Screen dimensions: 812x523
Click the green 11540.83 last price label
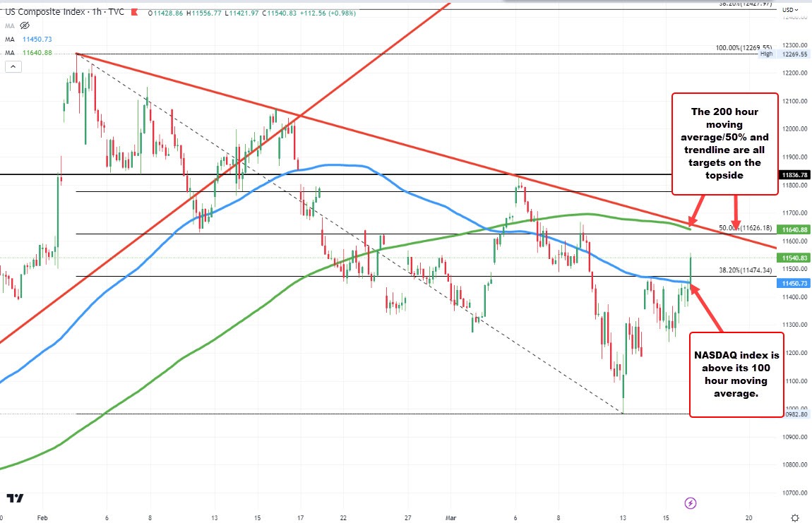pos(794,258)
